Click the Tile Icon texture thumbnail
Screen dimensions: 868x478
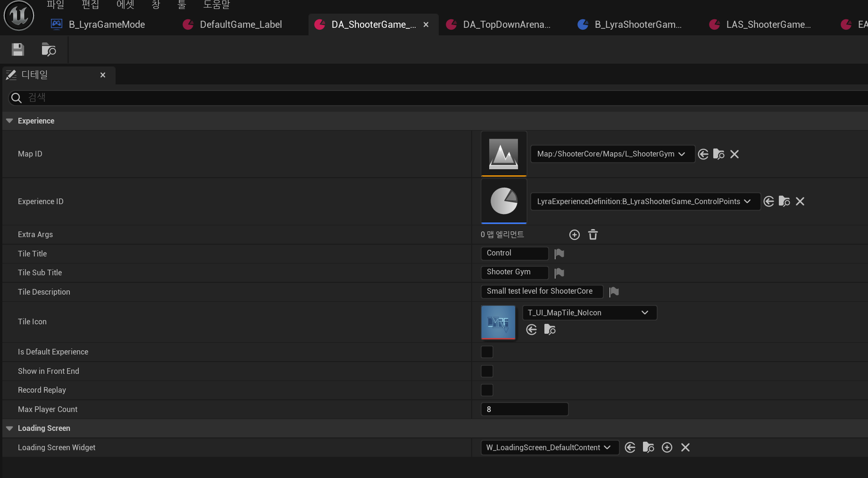[498, 322]
